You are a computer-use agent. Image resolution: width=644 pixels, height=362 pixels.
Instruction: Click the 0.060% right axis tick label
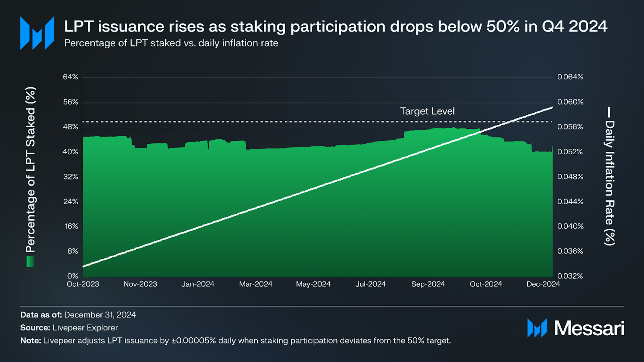[x=570, y=102]
